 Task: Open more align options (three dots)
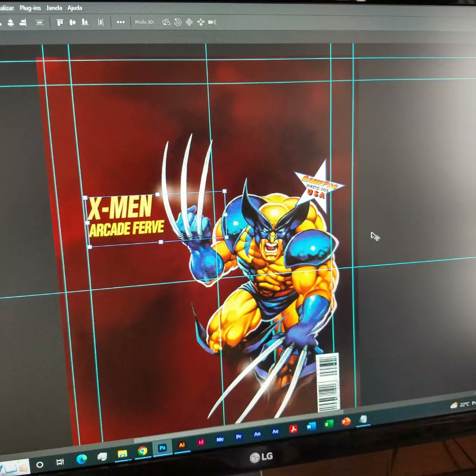click(x=120, y=22)
